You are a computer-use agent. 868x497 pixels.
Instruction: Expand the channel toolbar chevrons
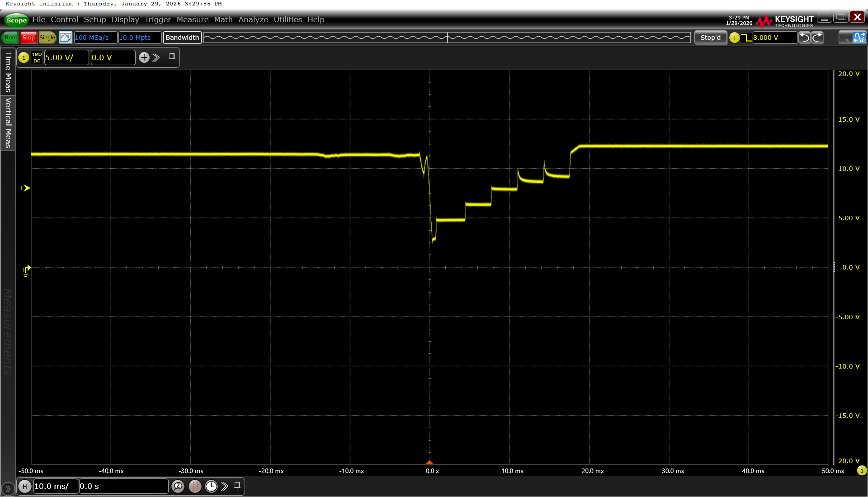point(156,57)
